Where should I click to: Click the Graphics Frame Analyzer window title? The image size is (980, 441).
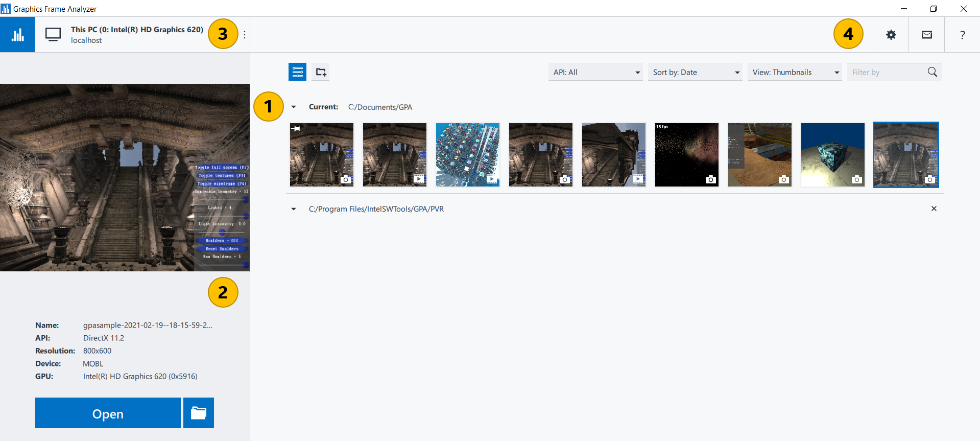[x=55, y=9]
